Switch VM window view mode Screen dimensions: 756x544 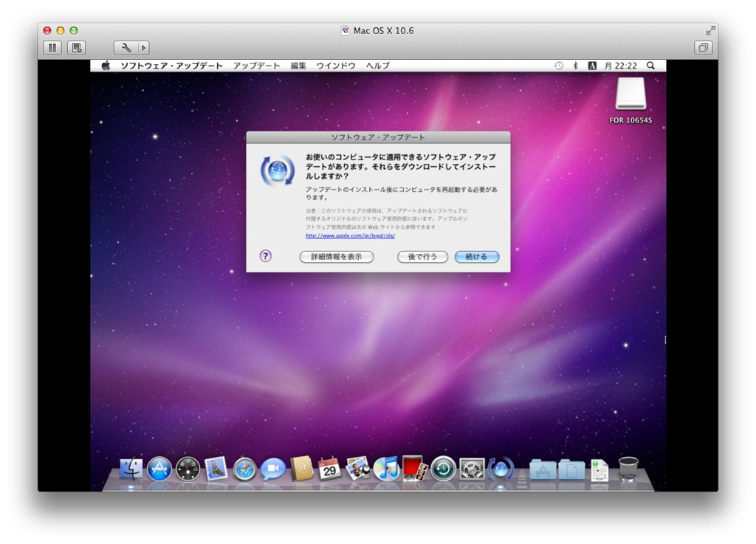[x=704, y=48]
